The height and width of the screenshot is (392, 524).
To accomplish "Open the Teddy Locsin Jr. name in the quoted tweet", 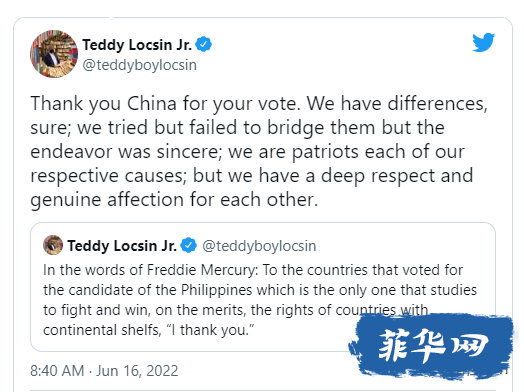I will click(122, 246).
